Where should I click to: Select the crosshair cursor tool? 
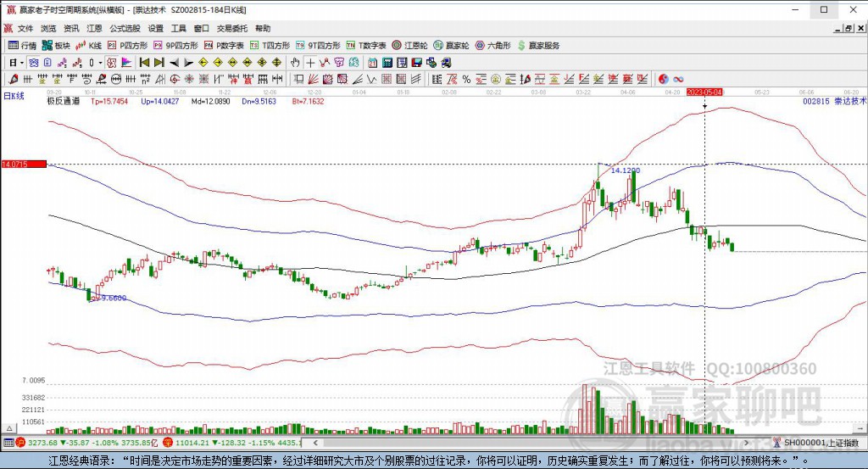click(310, 63)
